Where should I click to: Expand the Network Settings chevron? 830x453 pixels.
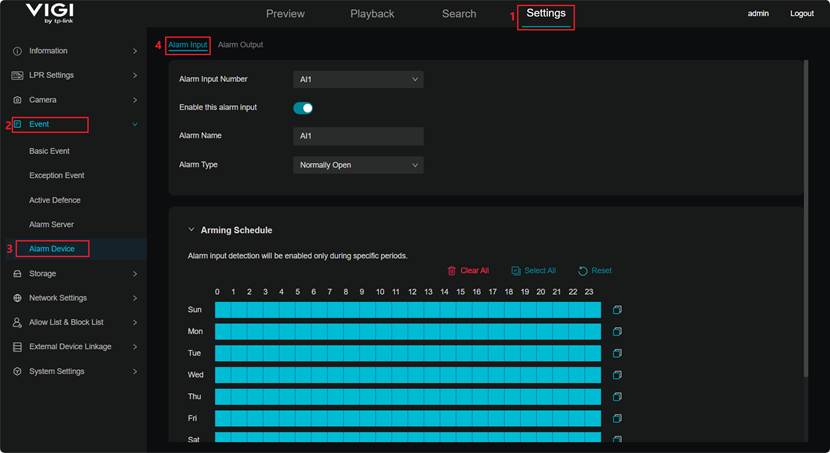(x=135, y=298)
